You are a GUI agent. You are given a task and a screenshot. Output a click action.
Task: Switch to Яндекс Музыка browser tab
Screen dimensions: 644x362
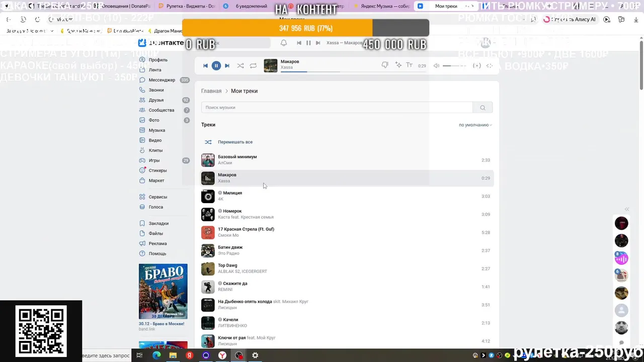click(381, 6)
